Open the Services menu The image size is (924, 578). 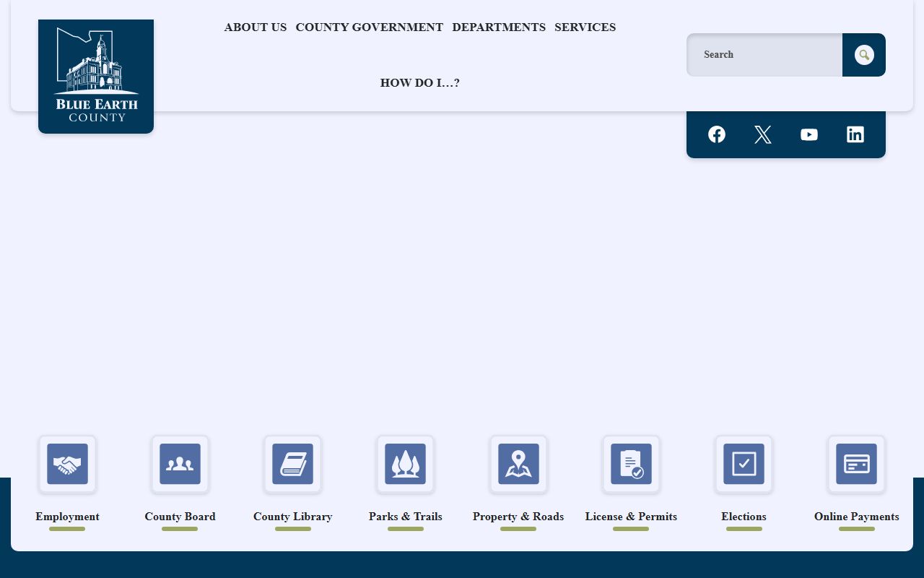pos(585,27)
